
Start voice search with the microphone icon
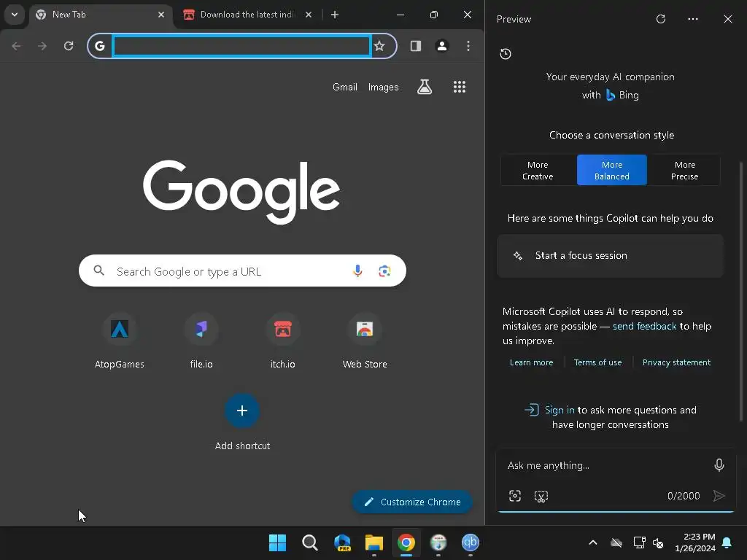click(357, 271)
